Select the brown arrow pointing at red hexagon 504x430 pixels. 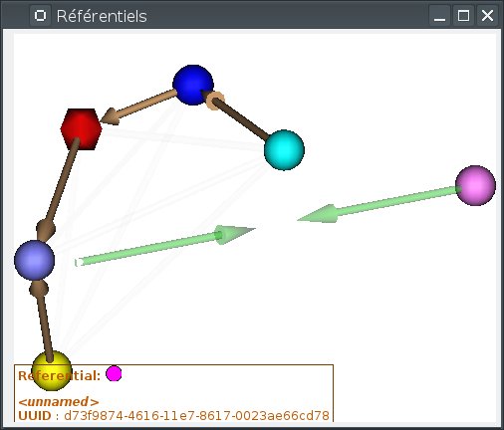pos(138,107)
